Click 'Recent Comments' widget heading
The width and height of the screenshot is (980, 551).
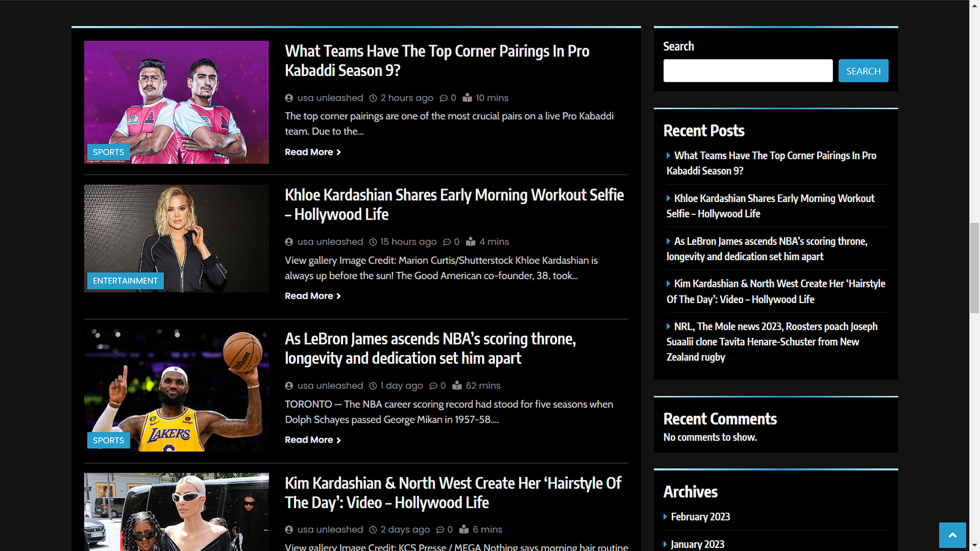(720, 419)
